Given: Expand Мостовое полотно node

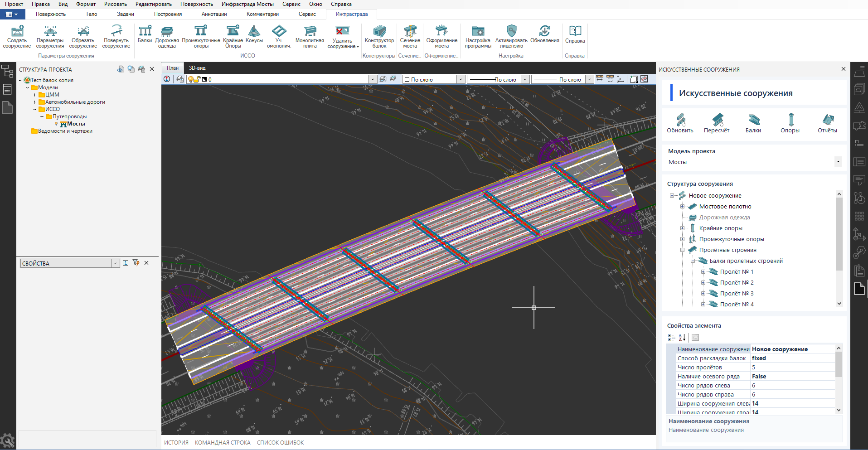Looking at the screenshot, I should coord(683,207).
